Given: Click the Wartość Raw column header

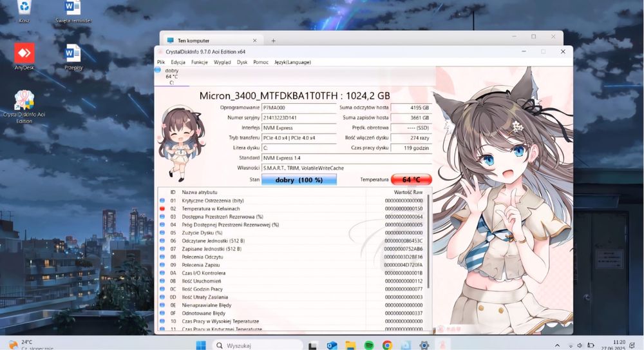Looking at the screenshot, I should [x=408, y=192].
